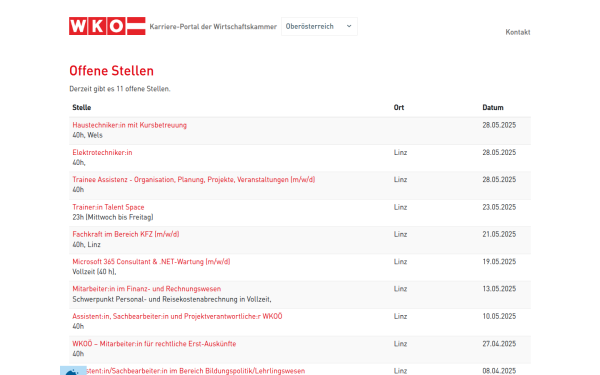Click date 13.05.2025
The width and height of the screenshot is (600, 375).
click(499, 289)
